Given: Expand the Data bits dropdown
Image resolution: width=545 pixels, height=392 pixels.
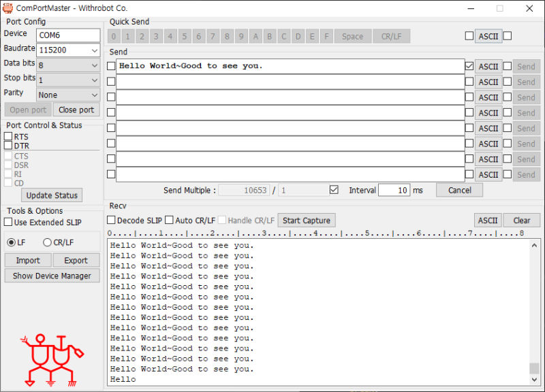Looking at the screenshot, I should [68, 65].
